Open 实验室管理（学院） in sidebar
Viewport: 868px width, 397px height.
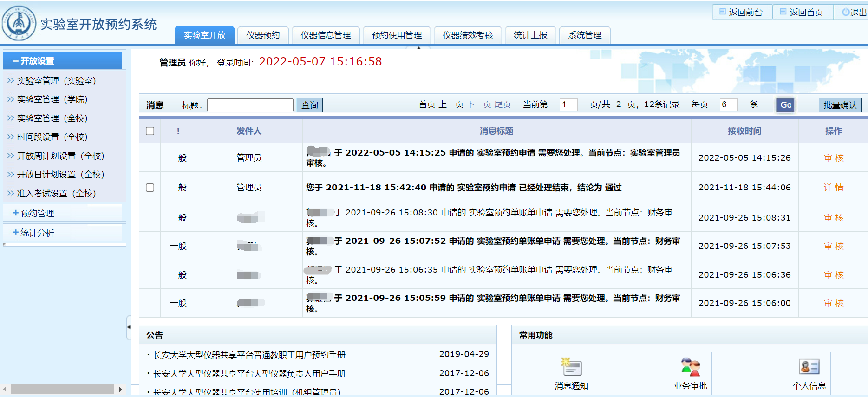pyautogui.click(x=52, y=99)
